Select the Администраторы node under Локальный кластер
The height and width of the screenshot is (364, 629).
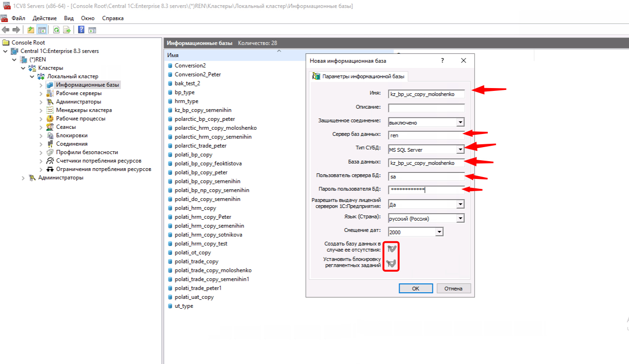(x=78, y=102)
